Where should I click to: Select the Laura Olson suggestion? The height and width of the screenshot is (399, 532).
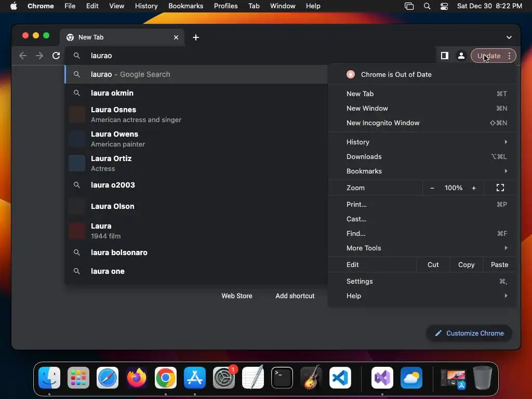point(196,206)
